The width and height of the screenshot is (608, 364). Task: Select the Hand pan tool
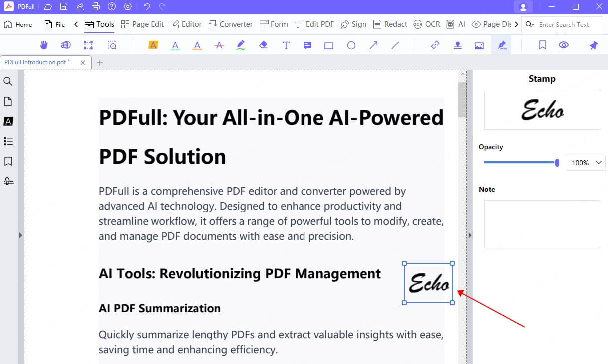[x=44, y=45]
